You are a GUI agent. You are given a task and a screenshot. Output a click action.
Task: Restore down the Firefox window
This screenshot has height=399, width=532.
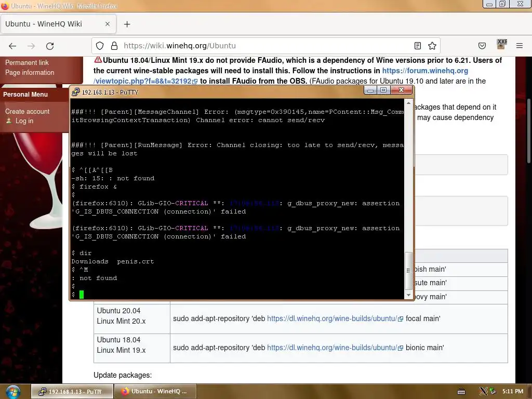pos(502,4)
